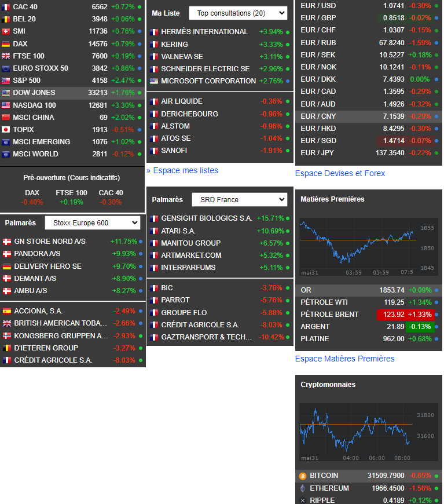444x504 pixels.
Task: Open the 'Espace Matières Premières' link
Action: (345, 359)
